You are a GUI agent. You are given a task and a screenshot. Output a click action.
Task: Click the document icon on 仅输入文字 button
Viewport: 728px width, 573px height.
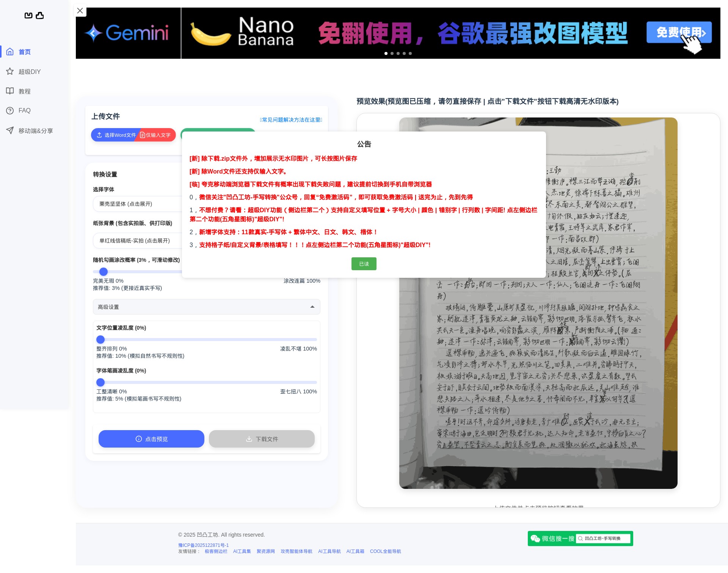(x=142, y=135)
